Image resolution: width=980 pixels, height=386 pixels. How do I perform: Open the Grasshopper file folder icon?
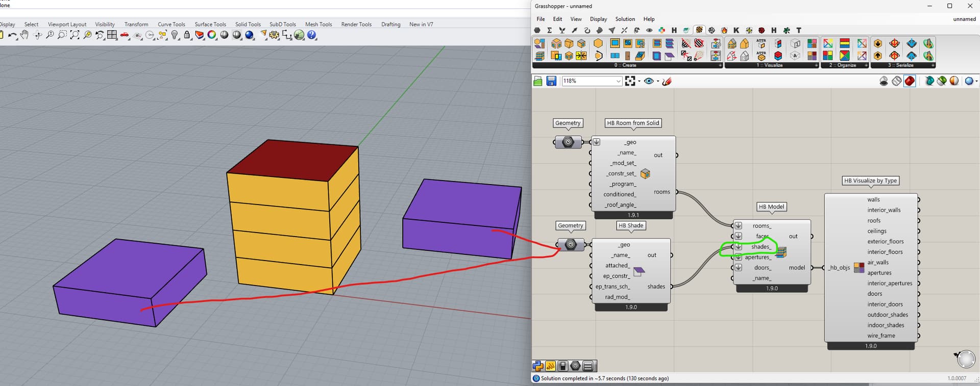click(537, 81)
